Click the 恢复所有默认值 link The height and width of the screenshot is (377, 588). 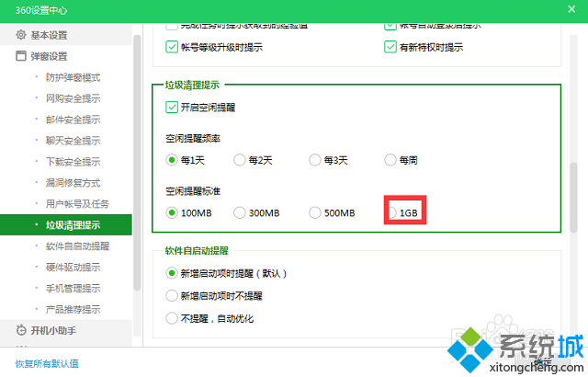click(x=47, y=363)
